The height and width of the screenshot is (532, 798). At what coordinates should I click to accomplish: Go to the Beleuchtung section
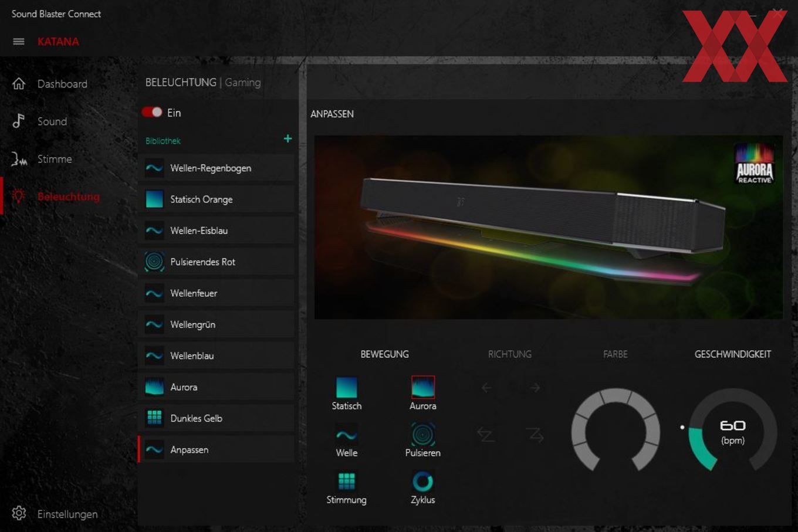69,196
